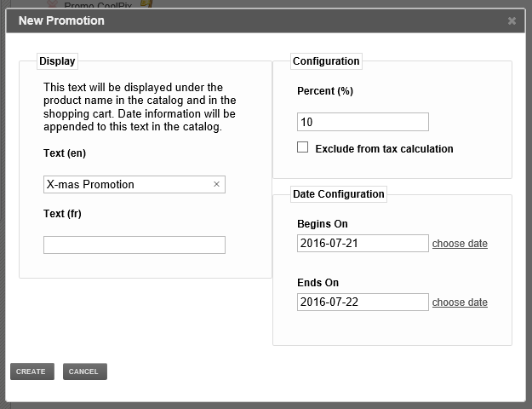The image size is (532, 409).
Task: Click the Begins On date field
Action: tap(363, 243)
